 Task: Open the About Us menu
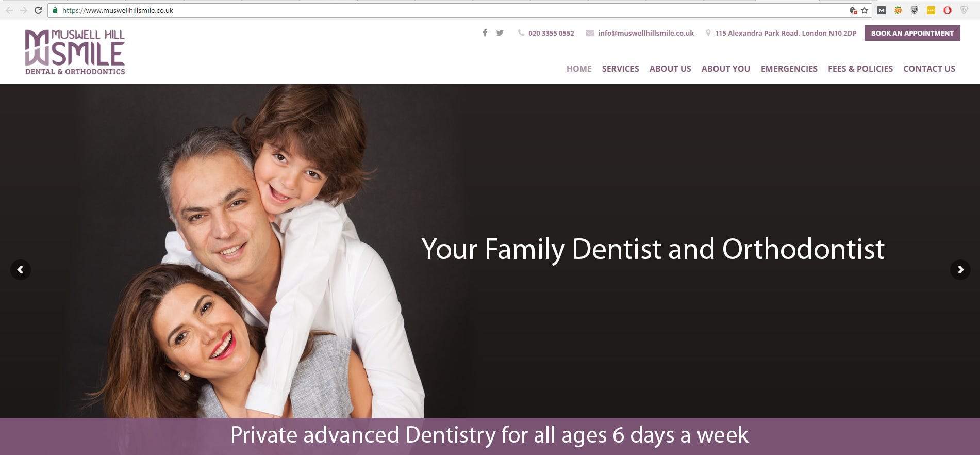(670, 69)
